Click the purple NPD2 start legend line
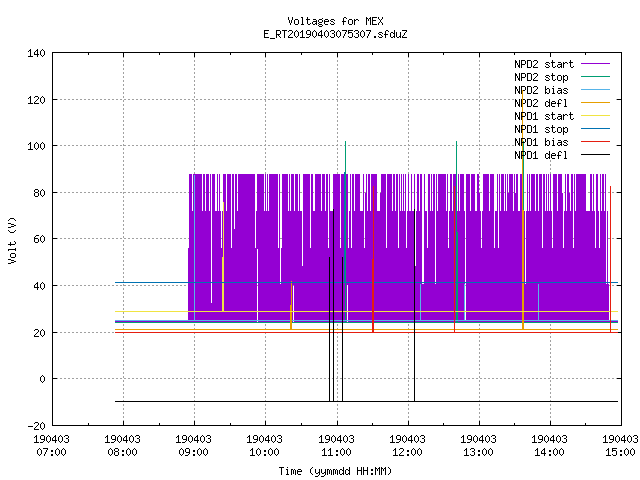The image size is (640, 480). pos(596,64)
